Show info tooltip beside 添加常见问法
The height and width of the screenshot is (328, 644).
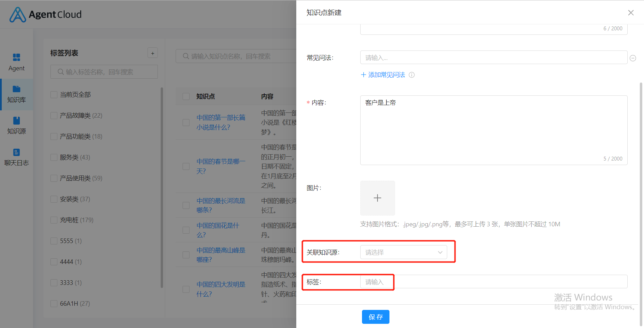click(412, 75)
